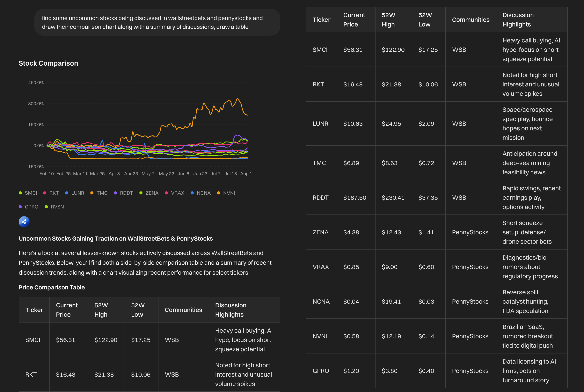Click Aug 1 label on chart axis
584x392 pixels.
tap(246, 173)
